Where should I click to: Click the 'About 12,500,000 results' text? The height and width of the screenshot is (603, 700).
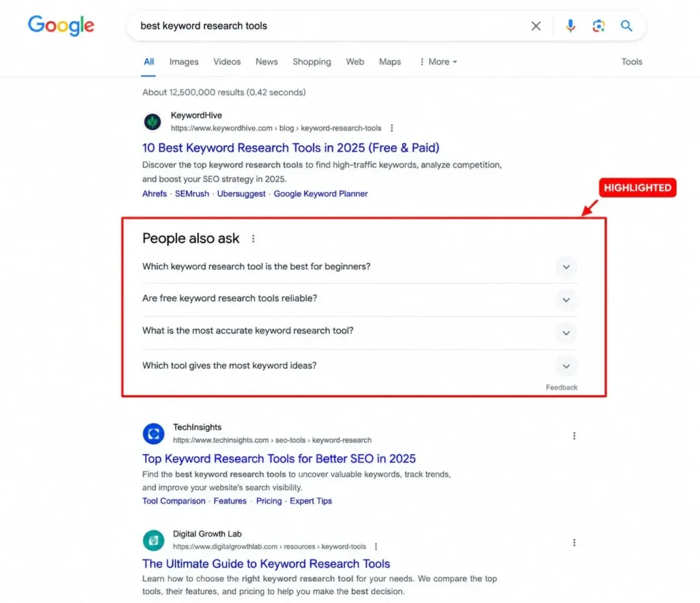(x=224, y=92)
